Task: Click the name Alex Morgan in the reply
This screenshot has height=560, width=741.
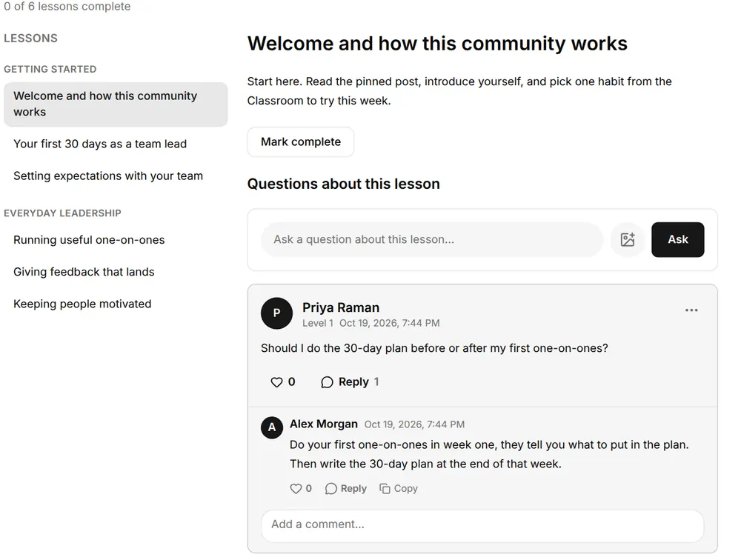Action: click(324, 424)
